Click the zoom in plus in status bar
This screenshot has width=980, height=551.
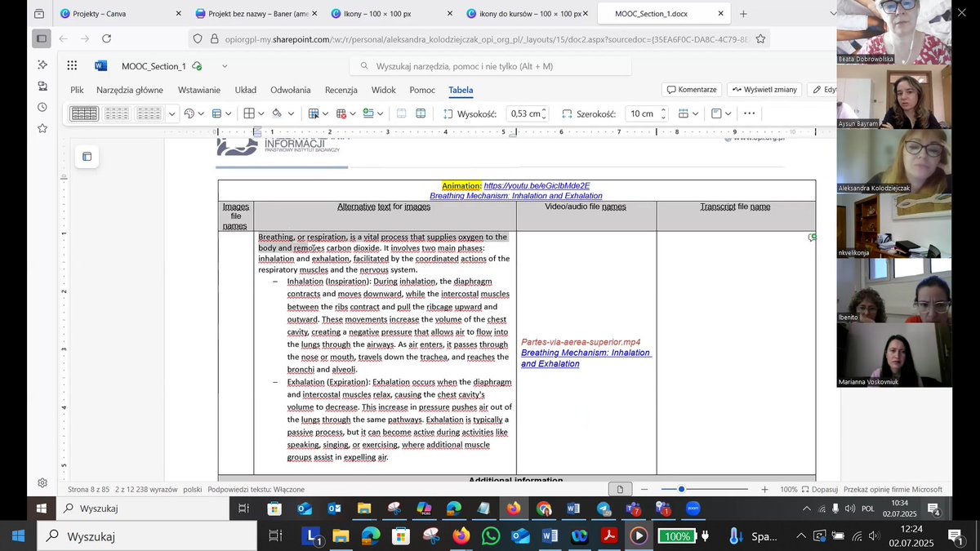764,489
